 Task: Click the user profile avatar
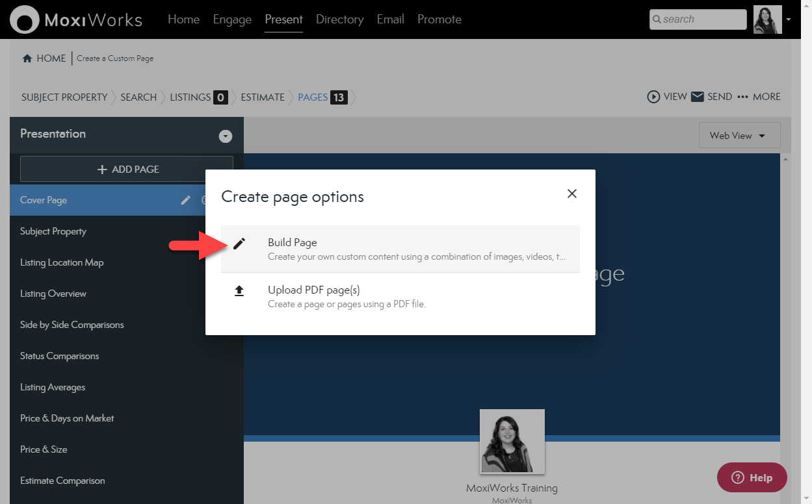click(x=767, y=19)
